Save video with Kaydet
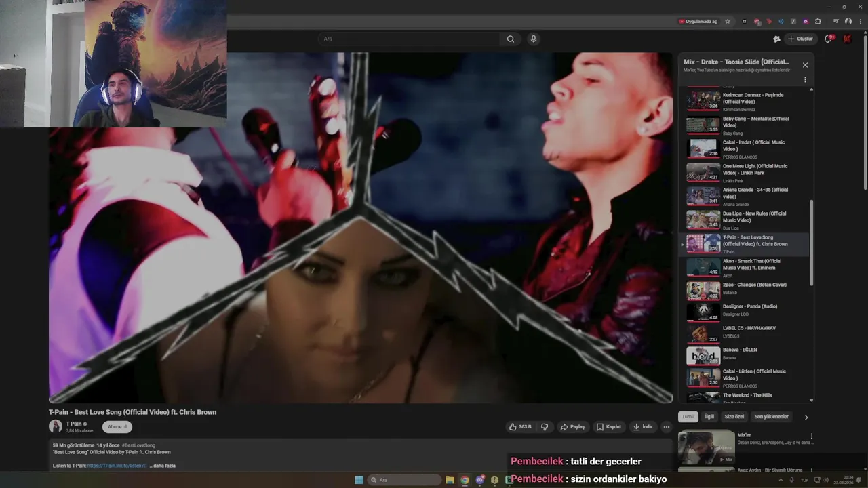 click(609, 427)
